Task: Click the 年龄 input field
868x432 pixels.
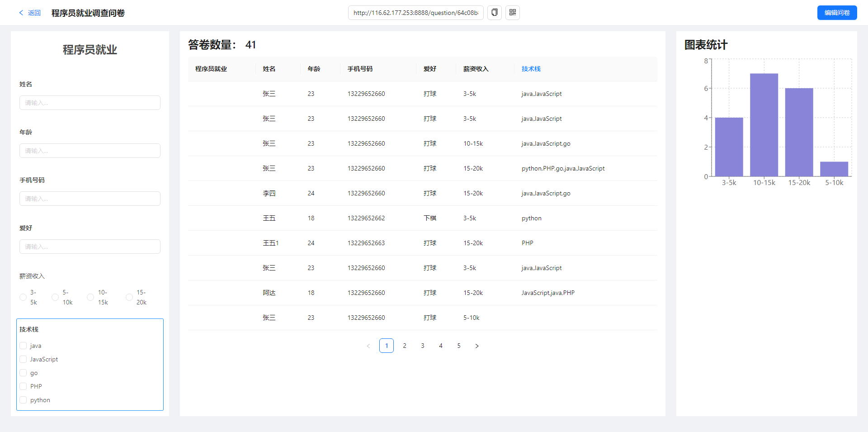Action: tap(90, 151)
